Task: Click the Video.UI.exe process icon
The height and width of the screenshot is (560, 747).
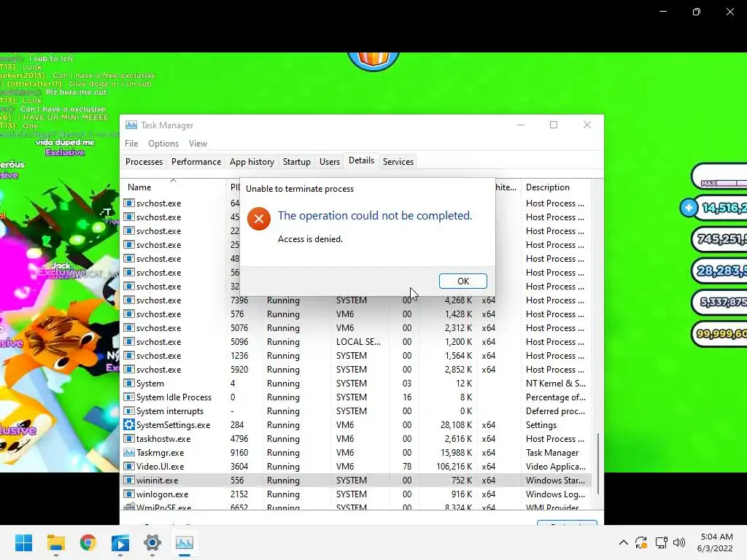Action: click(x=128, y=466)
